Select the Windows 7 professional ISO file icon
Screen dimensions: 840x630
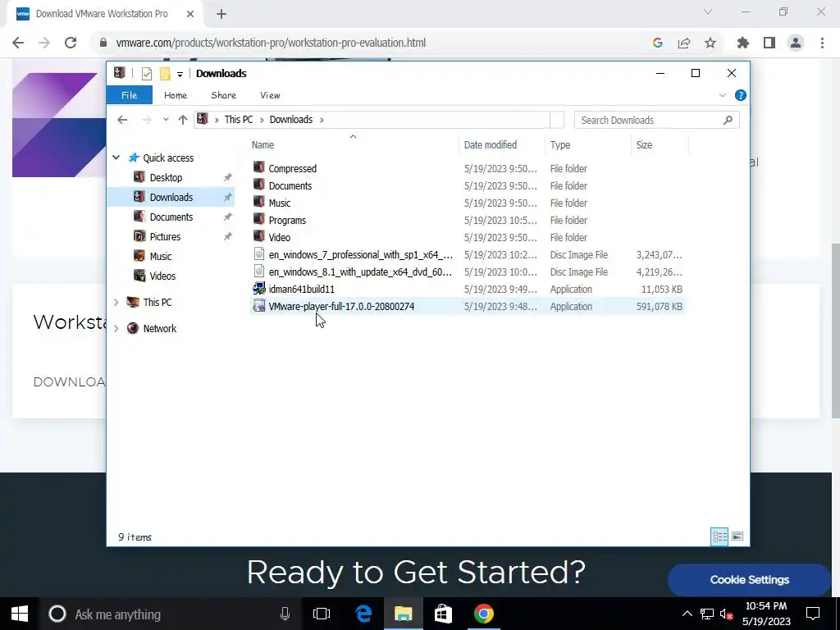coord(259,254)
